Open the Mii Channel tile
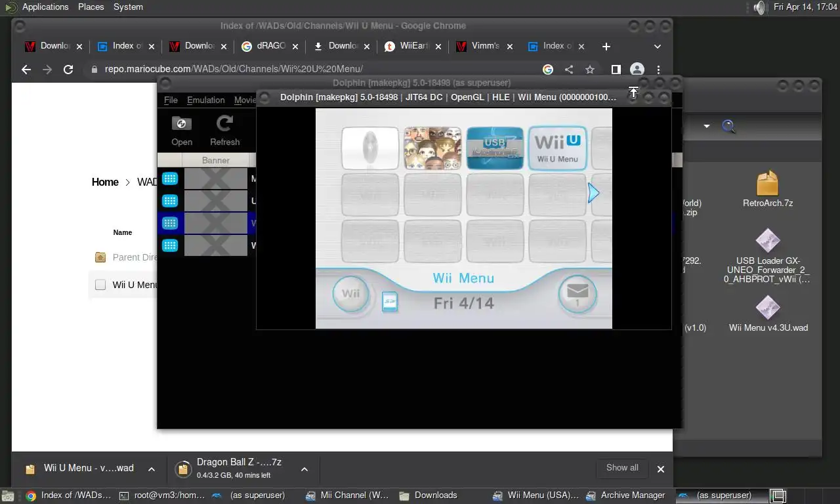Screen dimensions: 840x504 (432, 148)
